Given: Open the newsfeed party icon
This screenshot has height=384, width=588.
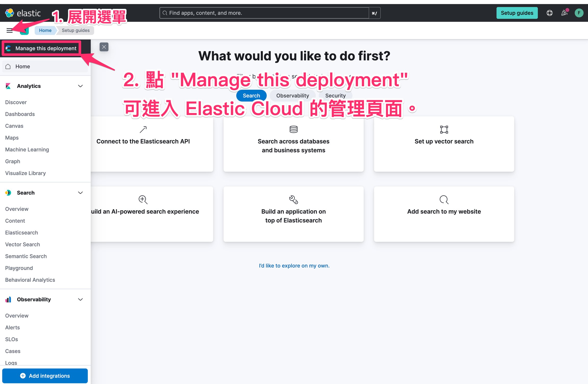Looking at the screenshot, I should (x=564, y=13).
